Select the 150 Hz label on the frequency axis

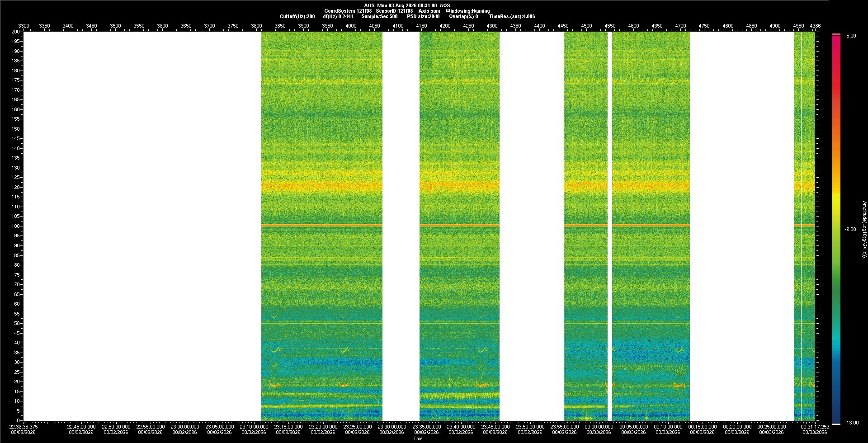[x=16, y=129]
